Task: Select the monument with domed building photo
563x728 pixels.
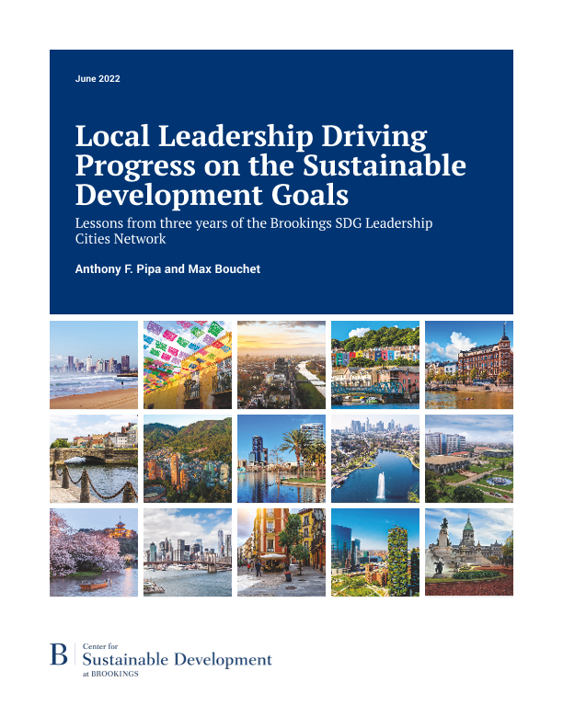Action: click(x=469, y=552)
